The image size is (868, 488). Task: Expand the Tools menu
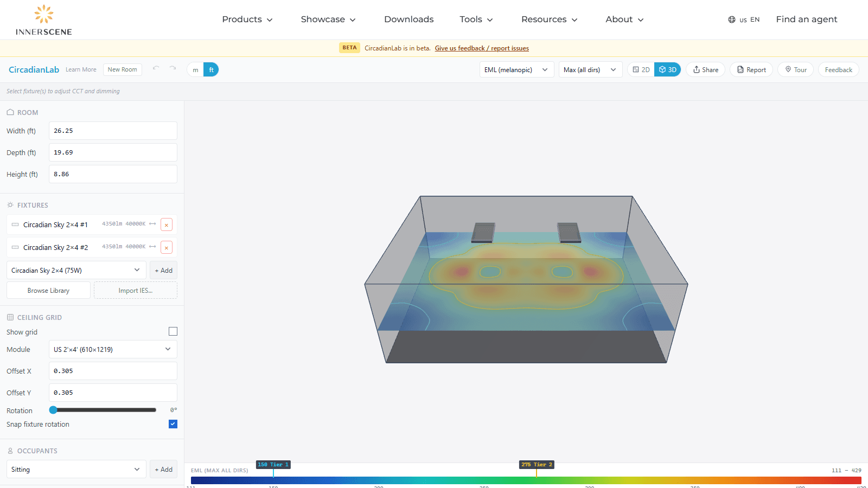[x=476, y=20]
